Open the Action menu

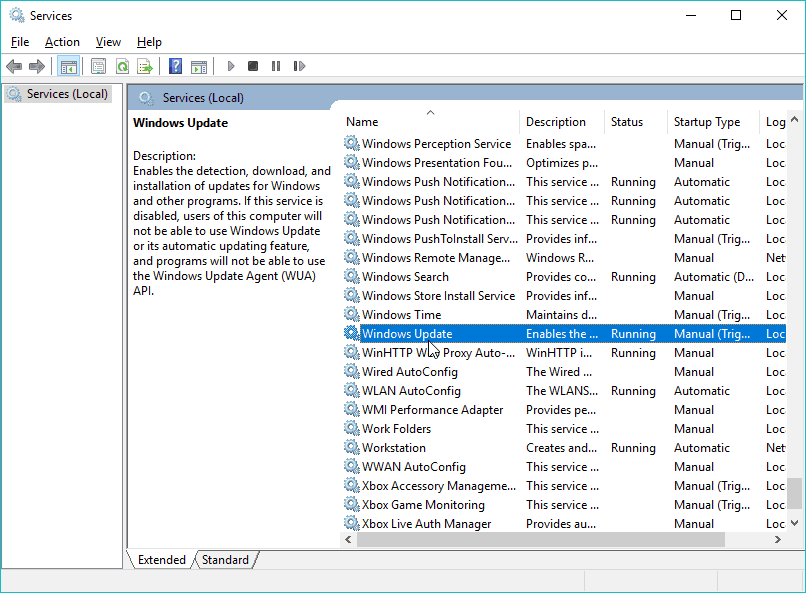click(62, 42)
